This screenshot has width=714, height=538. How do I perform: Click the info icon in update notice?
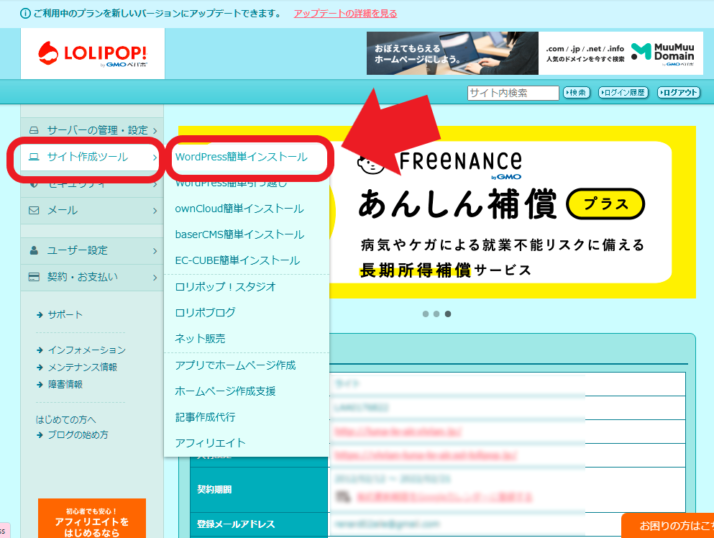(x=26, y=14)
